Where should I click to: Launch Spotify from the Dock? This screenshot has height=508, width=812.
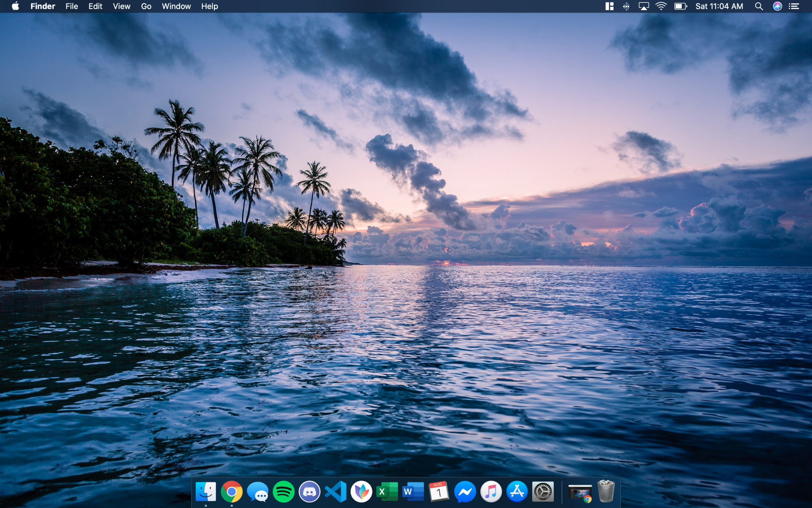point(284,492)
